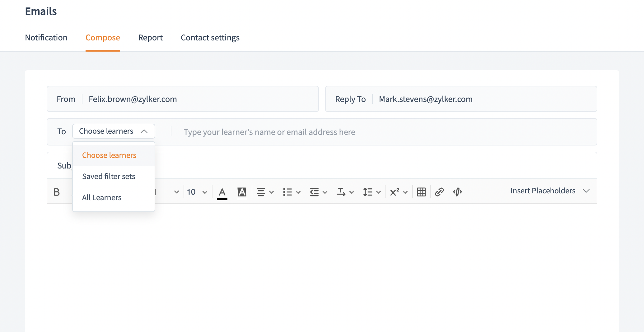The height and width of the screenshot is (332, 644).
Task: Open the text background color tool
Action: pyautogui.click(x=242, y=192)
